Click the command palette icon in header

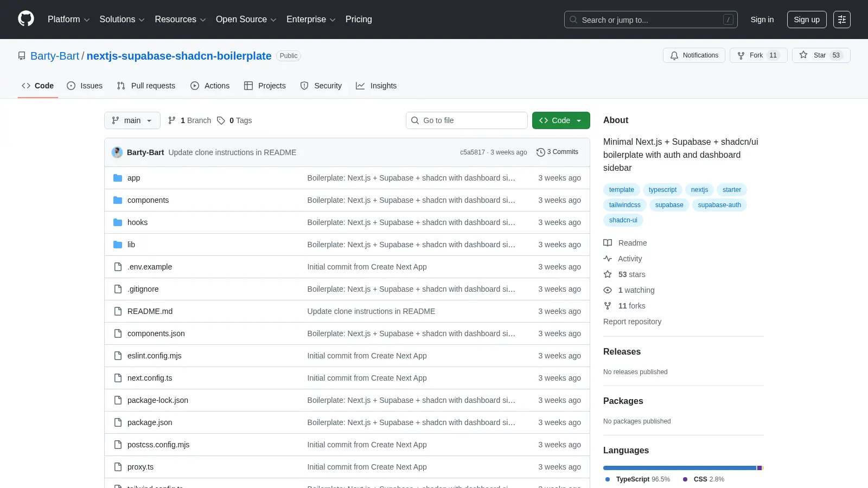tap(842, 20)
